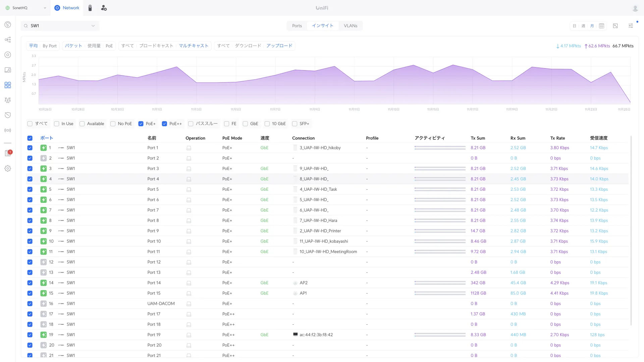Switch to the Ports tab
Screen dimensions: 644x362
click(297, 26)
